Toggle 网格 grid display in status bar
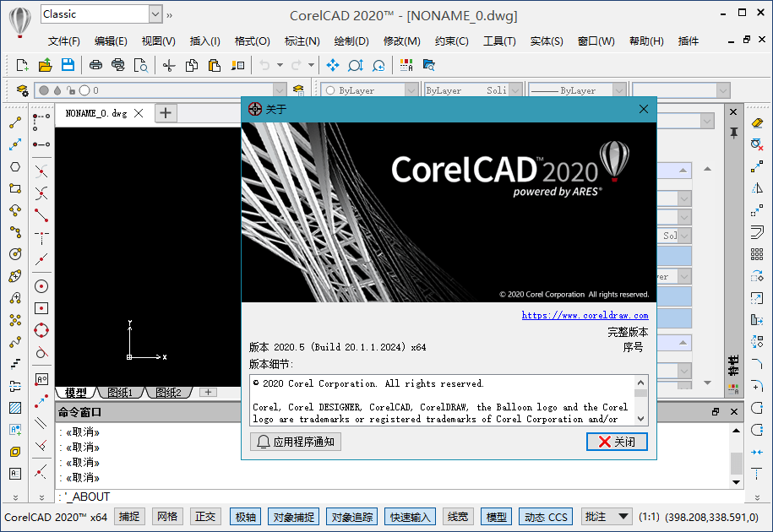Screen dimensions: 773x532 pos(166,516)
